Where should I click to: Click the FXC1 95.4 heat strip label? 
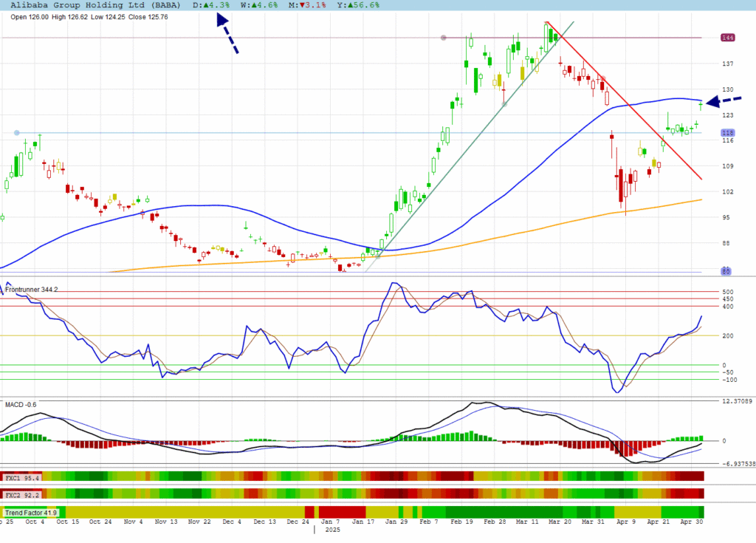(x=21, y=478)
